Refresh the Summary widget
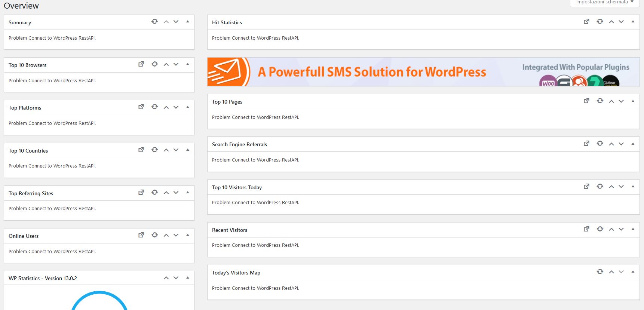Image resolution: width=644 pixels, height=310 pixels. click(154, 22)
